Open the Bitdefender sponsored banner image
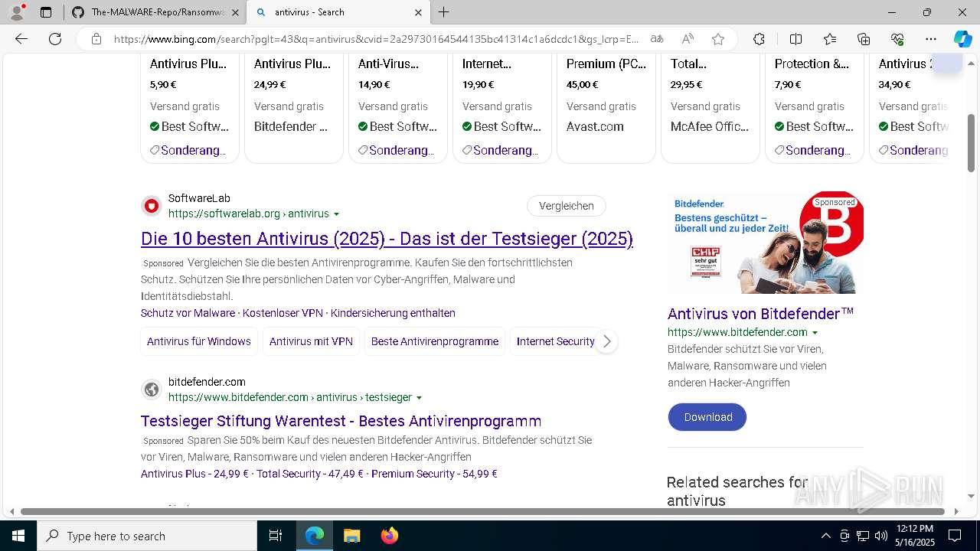 pos(766,243)
